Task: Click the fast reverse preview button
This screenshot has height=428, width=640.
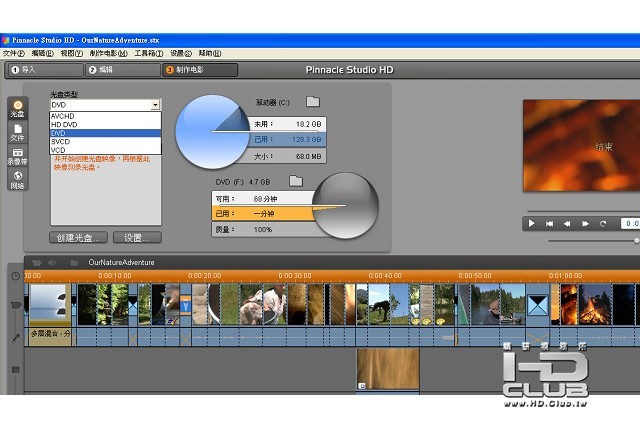Action: coord(567,224)
